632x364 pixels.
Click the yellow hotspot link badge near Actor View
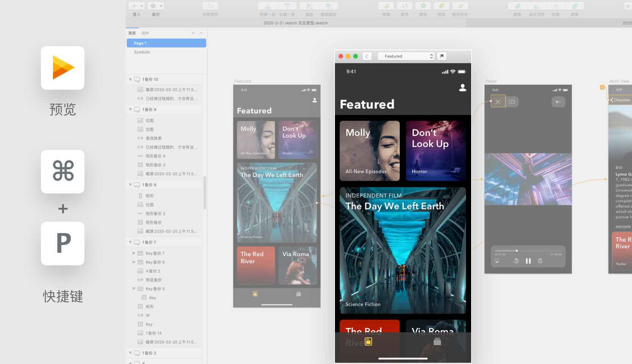click(602, 87)
